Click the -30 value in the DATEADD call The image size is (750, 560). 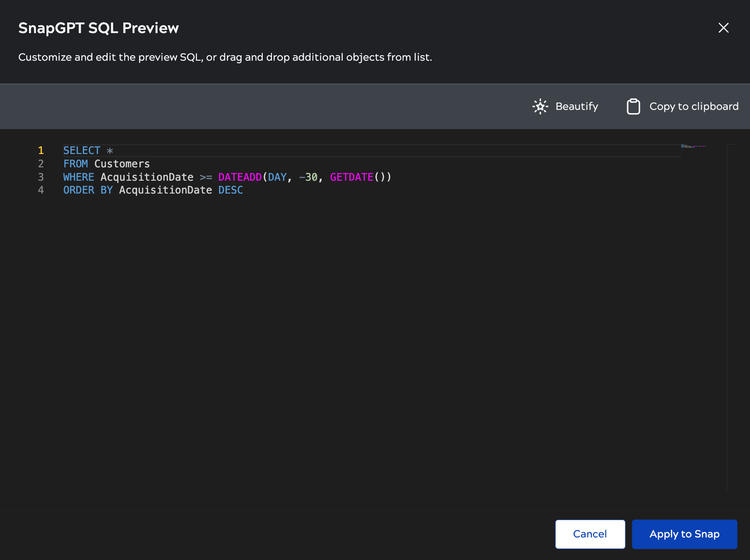pos(308,177)
